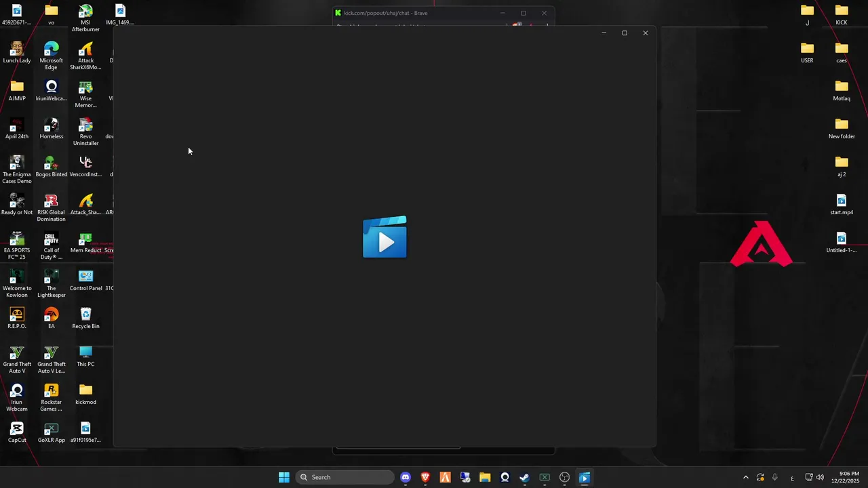
Task: Click the Media Player taskbar icon
Action: coord(585,477)
